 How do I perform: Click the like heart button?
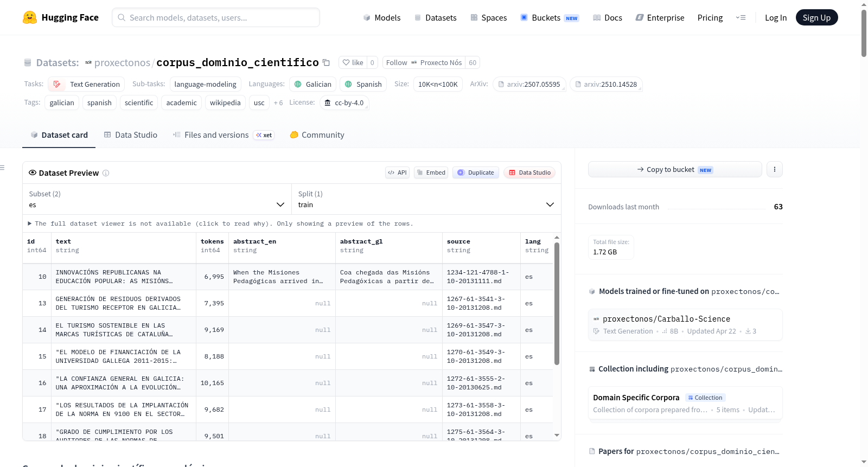coord(353,62)
